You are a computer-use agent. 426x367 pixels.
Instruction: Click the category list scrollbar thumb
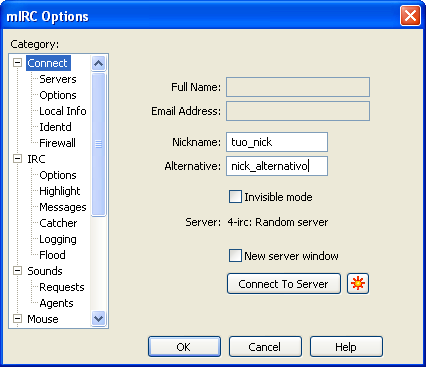[98, 144]
